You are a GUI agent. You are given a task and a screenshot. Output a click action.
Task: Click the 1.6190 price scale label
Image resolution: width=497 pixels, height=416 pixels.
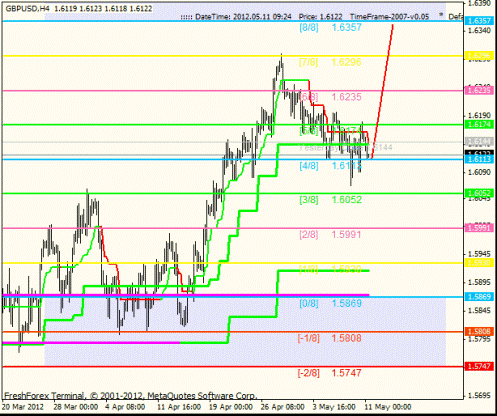click(x=479, y=115)
